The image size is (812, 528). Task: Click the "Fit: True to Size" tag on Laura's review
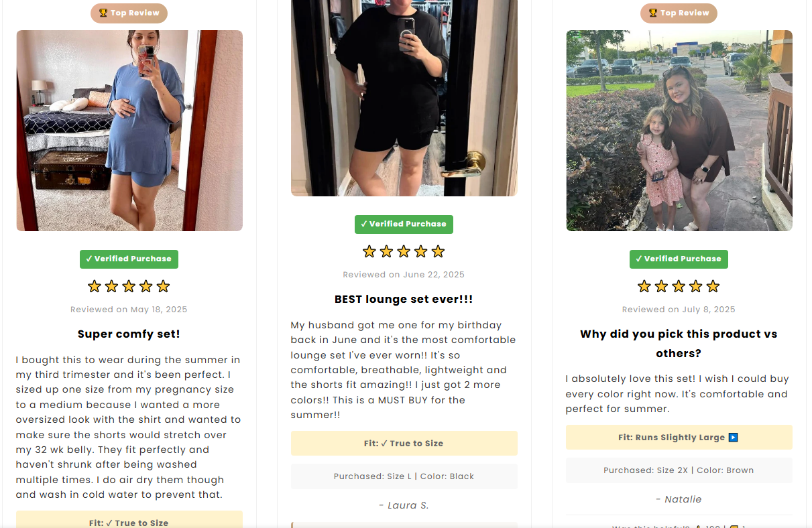tap(404, 443)
